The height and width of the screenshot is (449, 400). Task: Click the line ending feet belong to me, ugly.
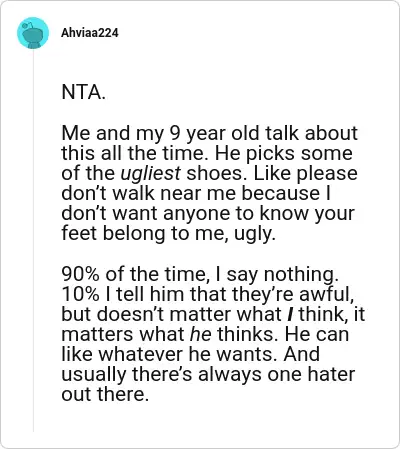168,234
